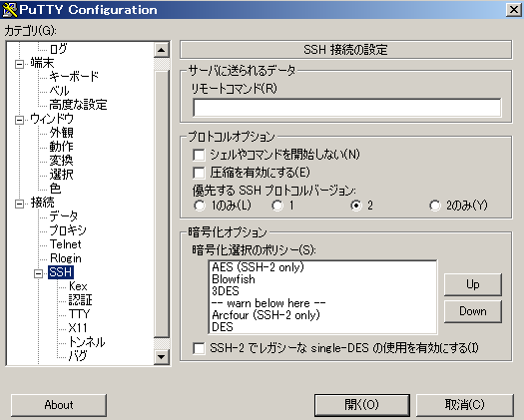Move selected cipher Up
Viewport: 524px width, 420px height.
click(x=472, y=284)
